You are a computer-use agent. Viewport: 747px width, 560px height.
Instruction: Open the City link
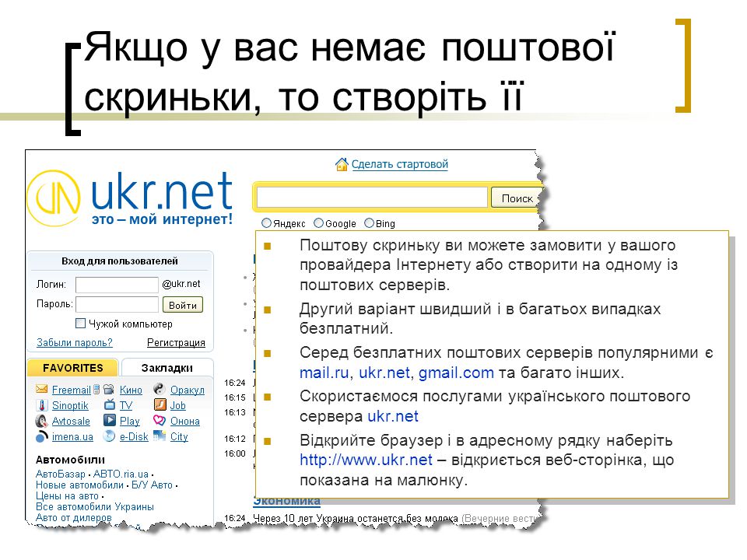click(x=179, y=436)
